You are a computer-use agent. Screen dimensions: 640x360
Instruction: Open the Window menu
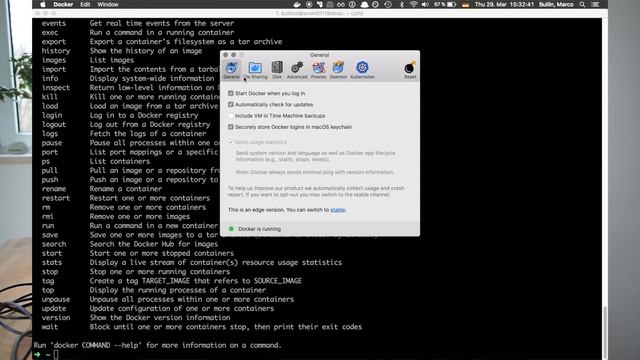[x=108, y=4]
